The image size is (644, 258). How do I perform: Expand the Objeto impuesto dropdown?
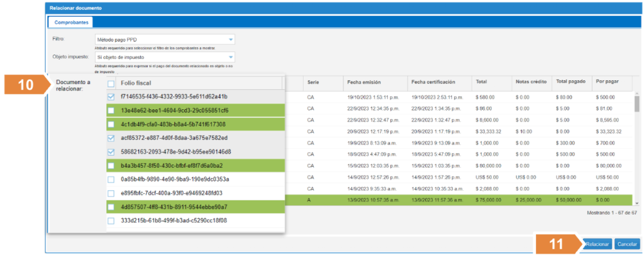click(x=230, y=58)
